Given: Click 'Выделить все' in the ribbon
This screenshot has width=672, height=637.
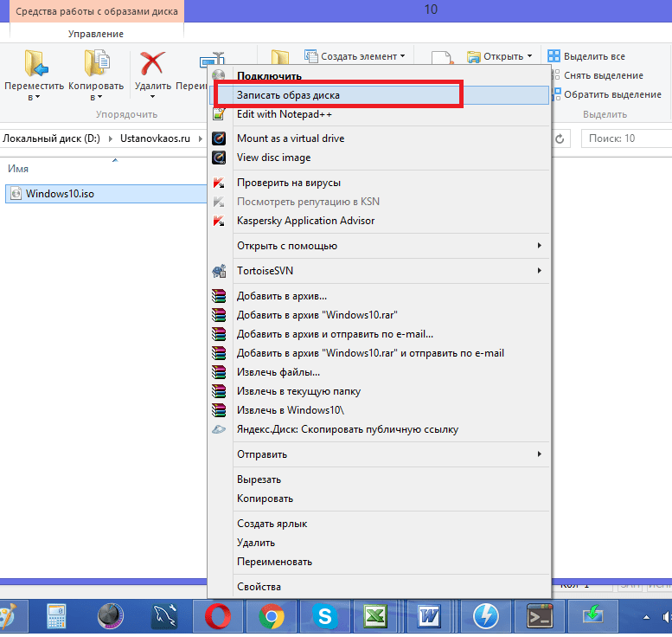Looking at the screenshot, I should 586,56.
